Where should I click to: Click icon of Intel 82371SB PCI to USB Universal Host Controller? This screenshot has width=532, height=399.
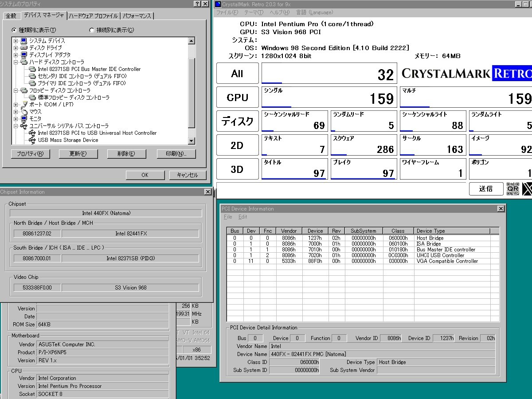[x=32, y=133]
